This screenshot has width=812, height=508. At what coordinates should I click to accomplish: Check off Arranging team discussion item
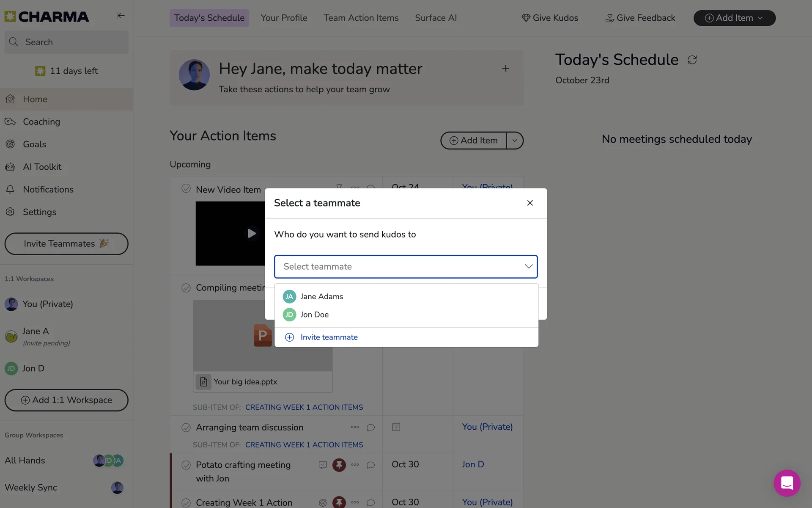pos(186,428)
